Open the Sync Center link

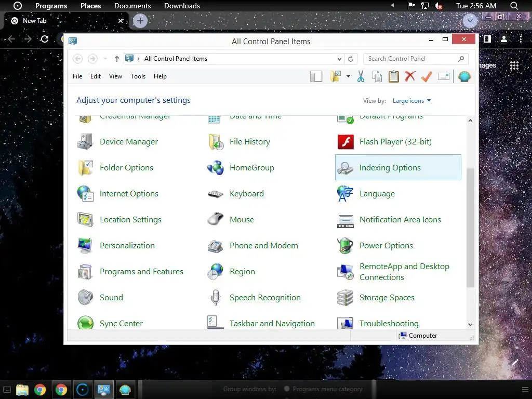point(121,323)
